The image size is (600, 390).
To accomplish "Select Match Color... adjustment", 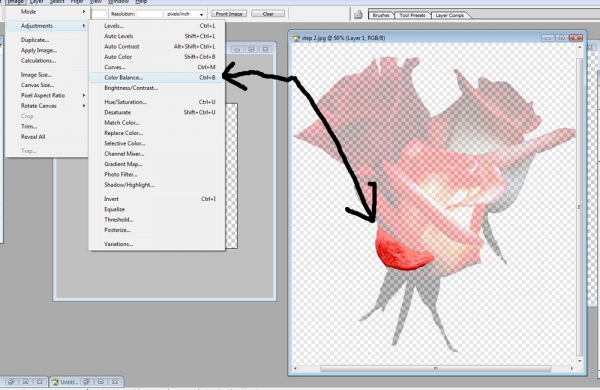I will 157,122.
